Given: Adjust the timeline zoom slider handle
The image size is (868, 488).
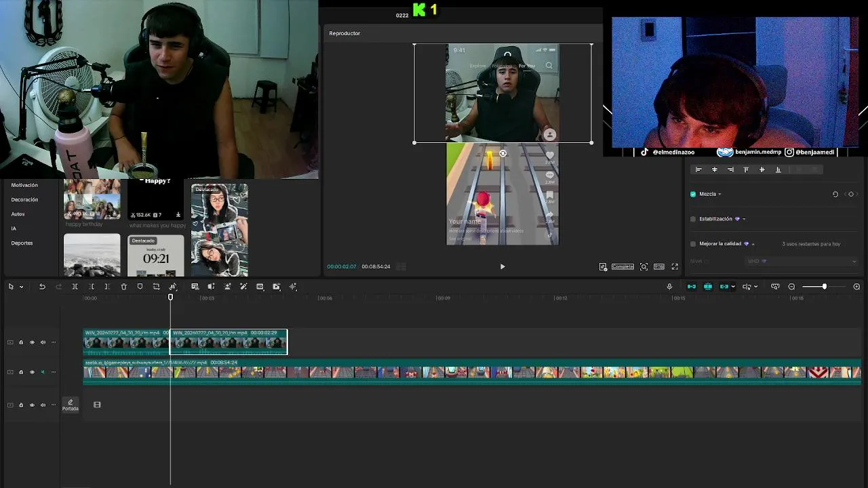Looking at the screenshot, I should pos(825,287).
